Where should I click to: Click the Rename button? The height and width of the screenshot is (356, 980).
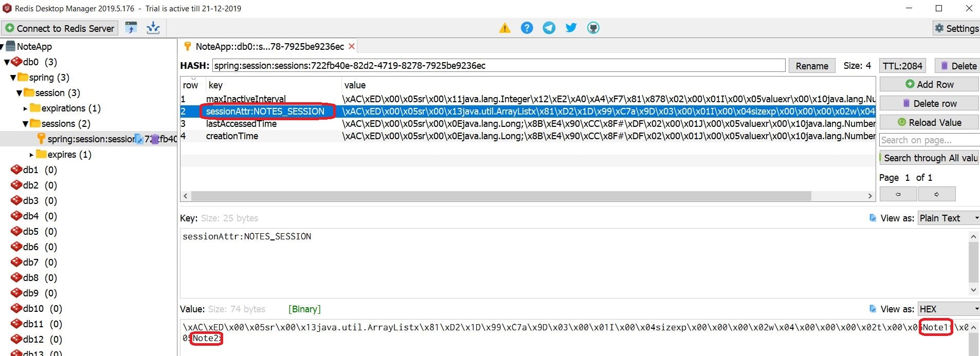pos(812,66)
